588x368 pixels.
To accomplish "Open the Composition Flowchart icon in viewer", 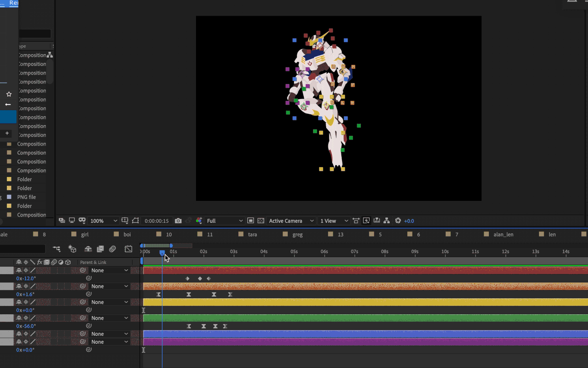I will click(x=387, y=220).
